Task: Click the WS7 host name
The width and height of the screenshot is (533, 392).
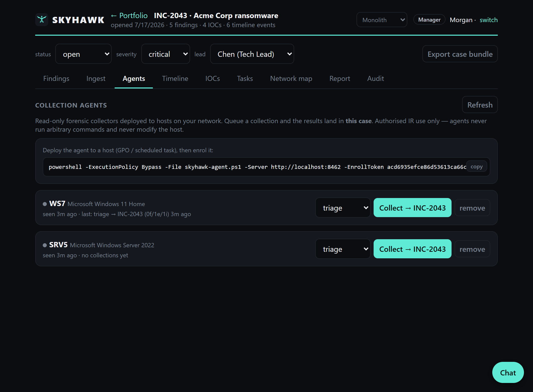Action: [57, 204]
